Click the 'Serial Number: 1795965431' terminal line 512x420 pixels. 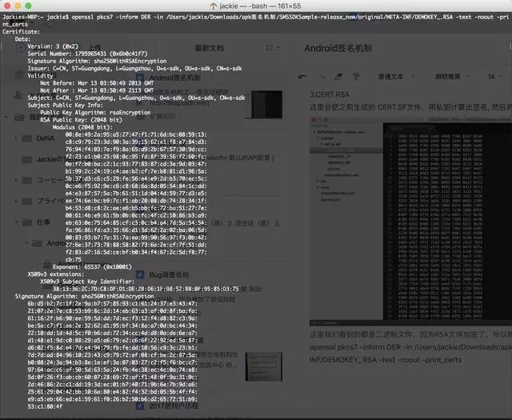pos(87,54)
